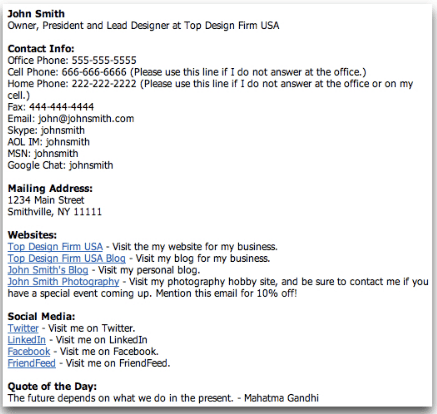Click the Social Media section heading
This screenshot has height=414, width=437.
(41, 317)
